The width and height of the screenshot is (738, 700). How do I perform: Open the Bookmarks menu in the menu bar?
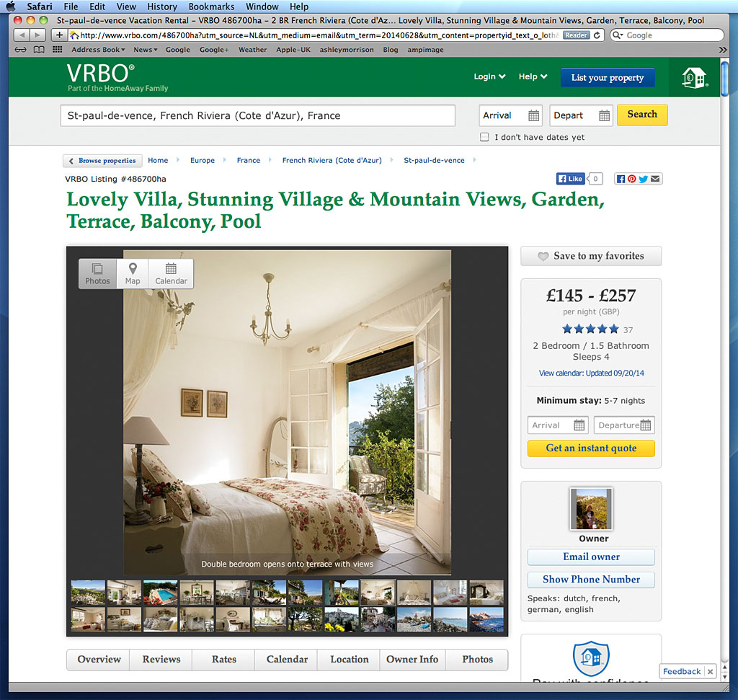tap(211, 6)
